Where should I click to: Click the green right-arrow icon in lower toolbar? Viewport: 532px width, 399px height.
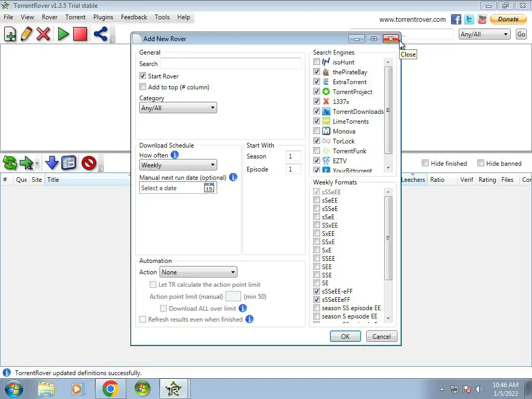[x=26, y=163]
